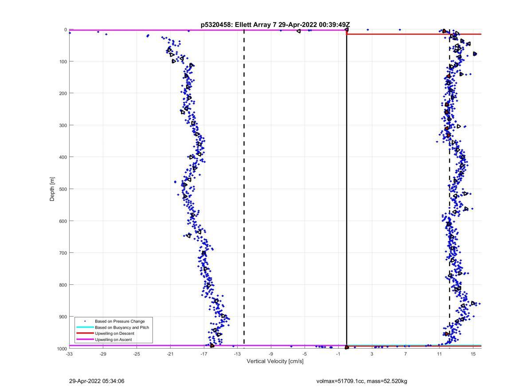Screen dimensions: 532x392
Task: Click the dashed vertical line near velocity -12
Action: [244, 189]
